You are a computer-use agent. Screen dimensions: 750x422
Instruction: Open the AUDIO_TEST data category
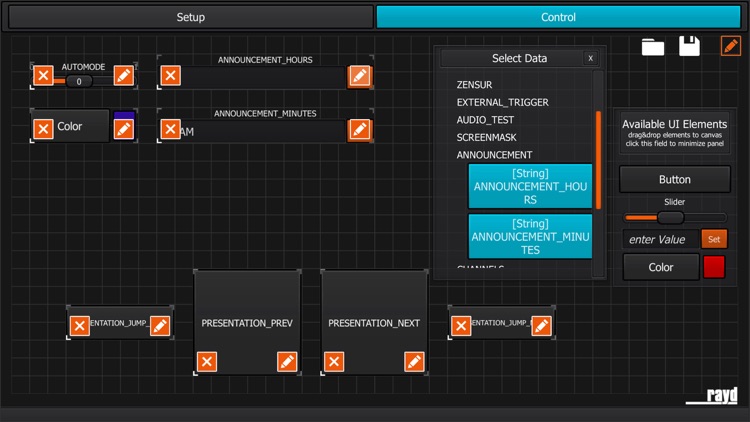(485, 120)
